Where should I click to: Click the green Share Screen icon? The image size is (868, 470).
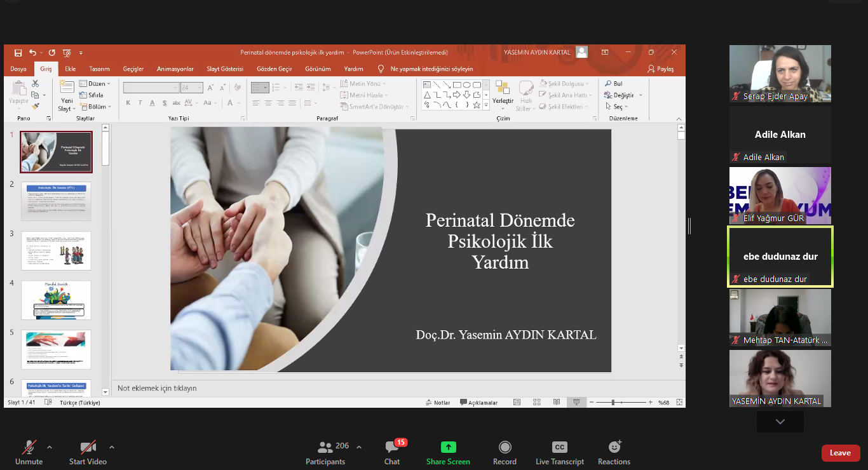(449, 447)
